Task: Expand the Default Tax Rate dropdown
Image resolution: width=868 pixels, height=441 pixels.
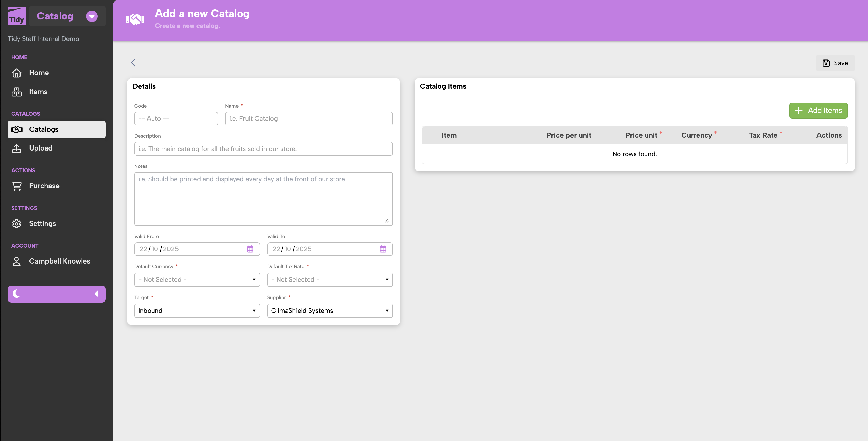Action: tap(330, 280)
